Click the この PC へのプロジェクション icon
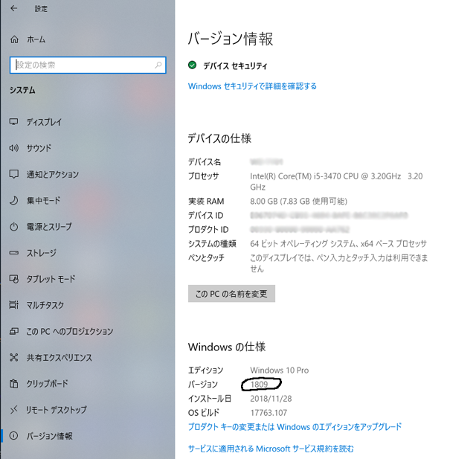 13,331
